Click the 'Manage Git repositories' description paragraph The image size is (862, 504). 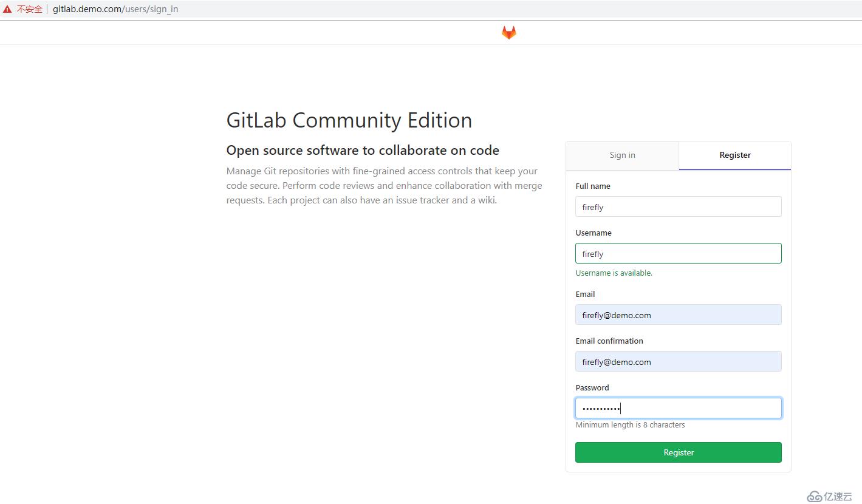(x=384, y=186)
